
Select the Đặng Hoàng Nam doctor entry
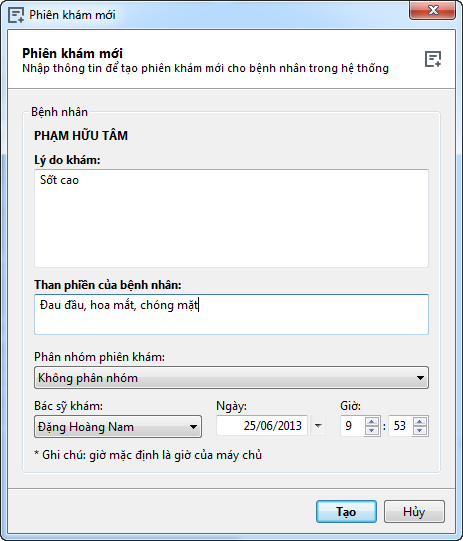pyautogui.click(x=86, y=427)
